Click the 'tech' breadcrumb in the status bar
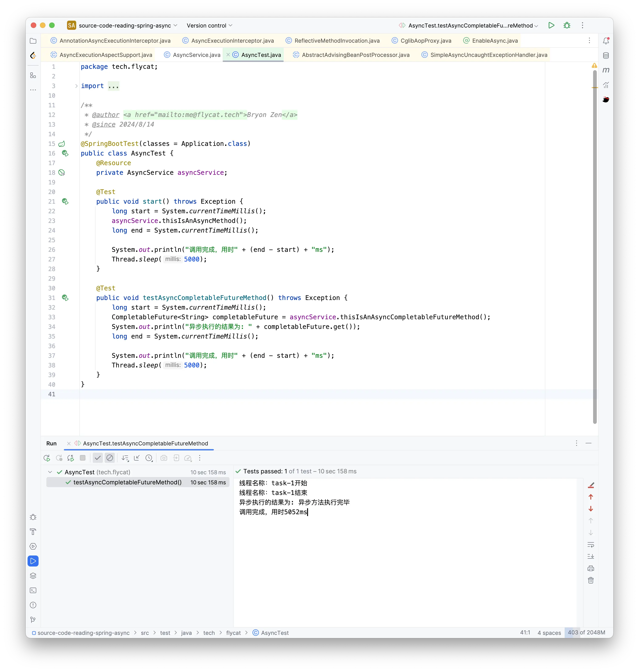This screenshot has height=672, width=639. pos(209,633)
